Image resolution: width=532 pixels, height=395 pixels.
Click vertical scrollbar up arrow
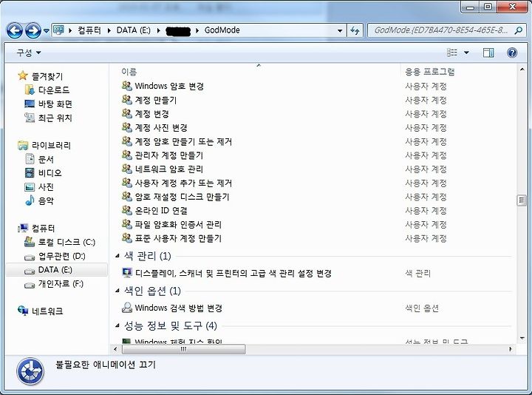pos(522,70)
